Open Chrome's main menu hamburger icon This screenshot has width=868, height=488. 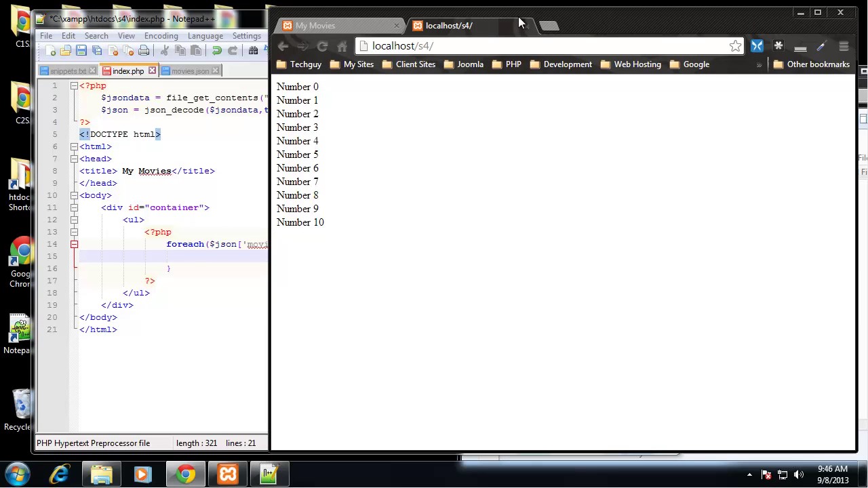(x=844, y=46)
